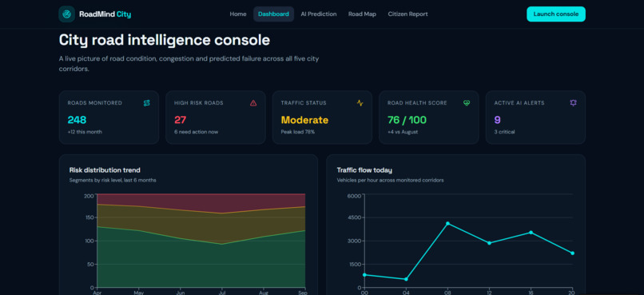The height and width of the screenshot is (295, 644).
Task: Click the 20 hour traffic data point
Action: click(x=572, y=253)
